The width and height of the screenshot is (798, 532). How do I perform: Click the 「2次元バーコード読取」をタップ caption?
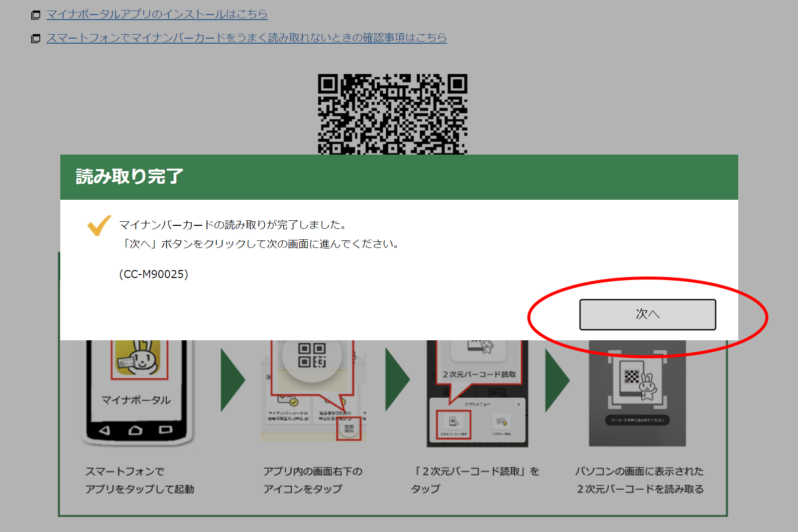point(475,480)
